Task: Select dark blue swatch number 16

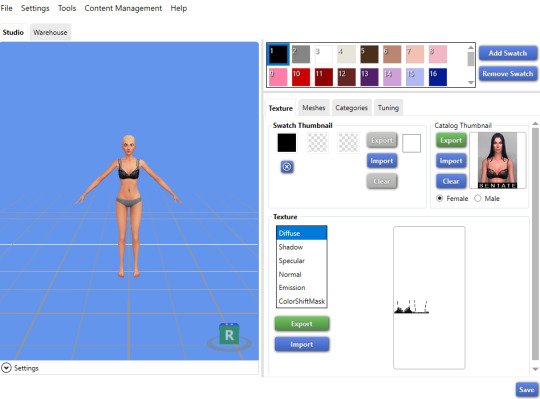Action: tap(438, 77)
